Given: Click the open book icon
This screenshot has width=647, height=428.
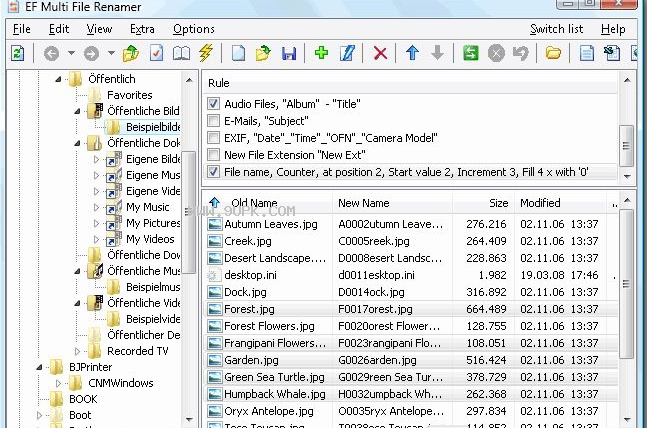Looking at the screenshot, I should tap(181, 53).
